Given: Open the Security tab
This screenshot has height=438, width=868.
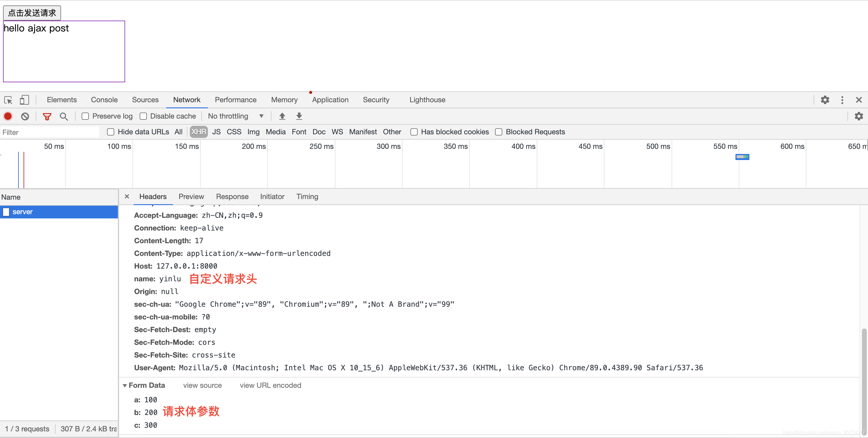Looking at the screenshot, I should pos(376,100).
